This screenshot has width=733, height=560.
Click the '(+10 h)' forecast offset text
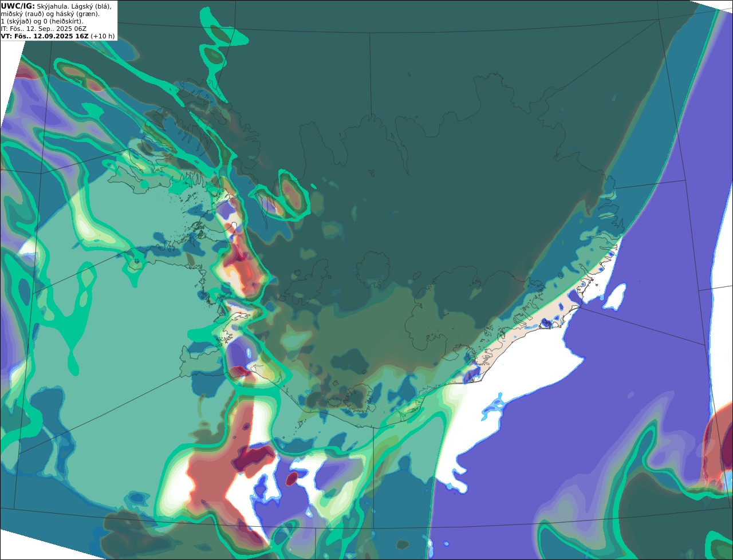(x=103, y=36)
